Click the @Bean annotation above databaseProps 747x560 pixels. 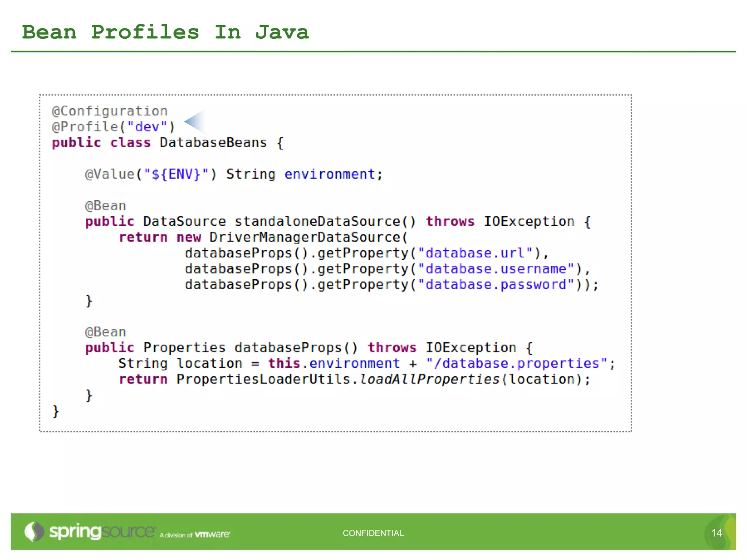(x=105, y=332)
